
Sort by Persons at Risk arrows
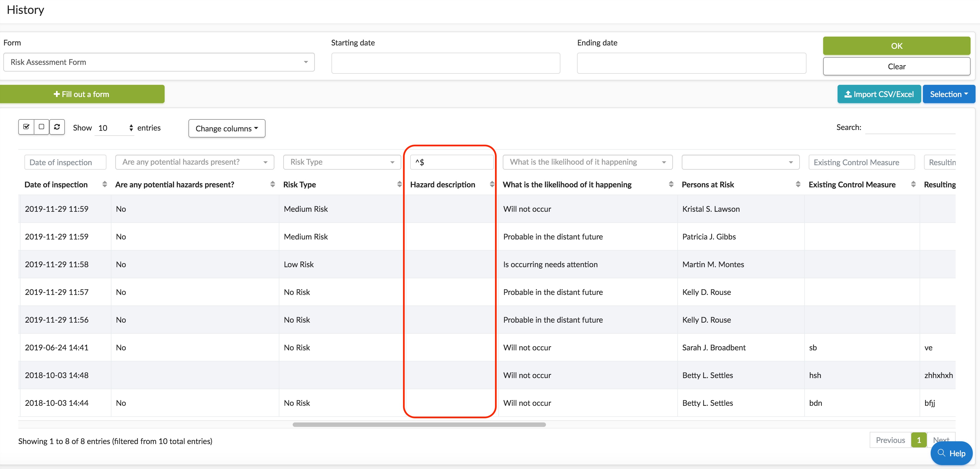(798, 185)
